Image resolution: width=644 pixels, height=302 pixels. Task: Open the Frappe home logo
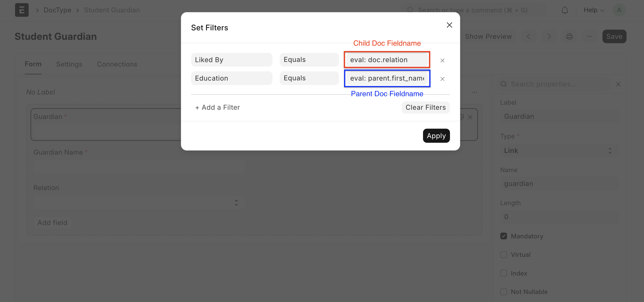pos(22,10)
